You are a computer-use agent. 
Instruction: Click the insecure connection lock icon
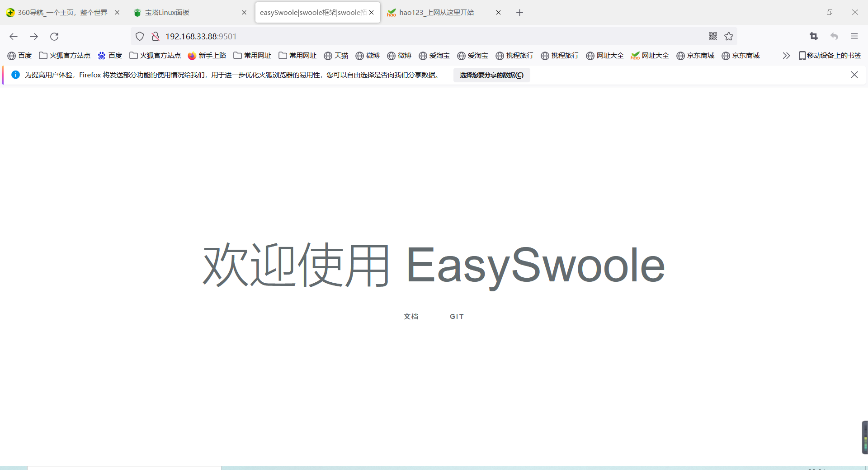point(156,37)
